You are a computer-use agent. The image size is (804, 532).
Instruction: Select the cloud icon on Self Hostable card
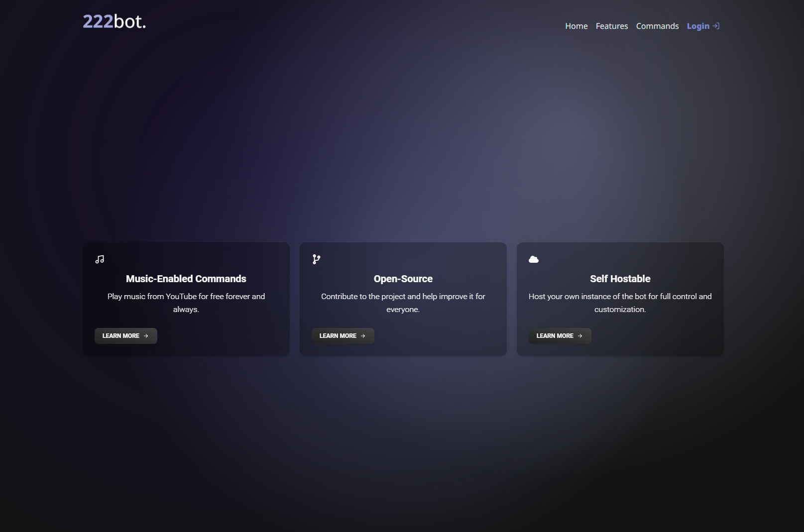pos(534,259)
